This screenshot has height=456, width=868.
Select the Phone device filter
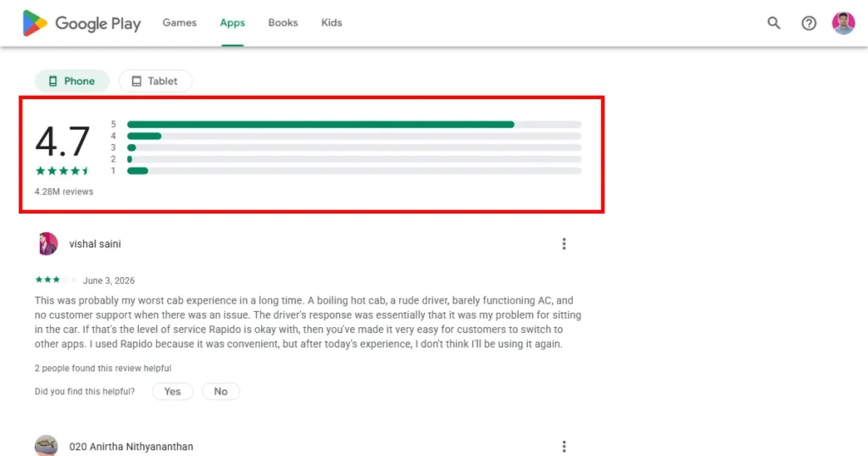tap(72, 81)
